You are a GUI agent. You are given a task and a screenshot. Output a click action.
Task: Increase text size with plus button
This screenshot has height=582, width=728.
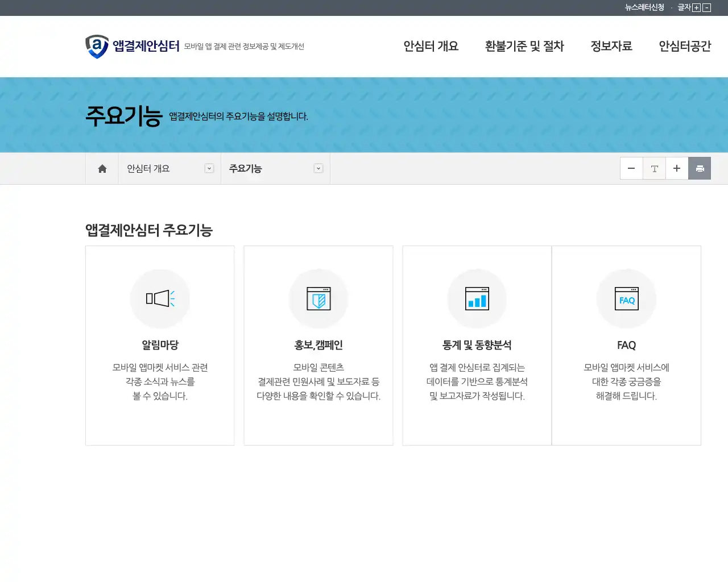pos(677,168)
